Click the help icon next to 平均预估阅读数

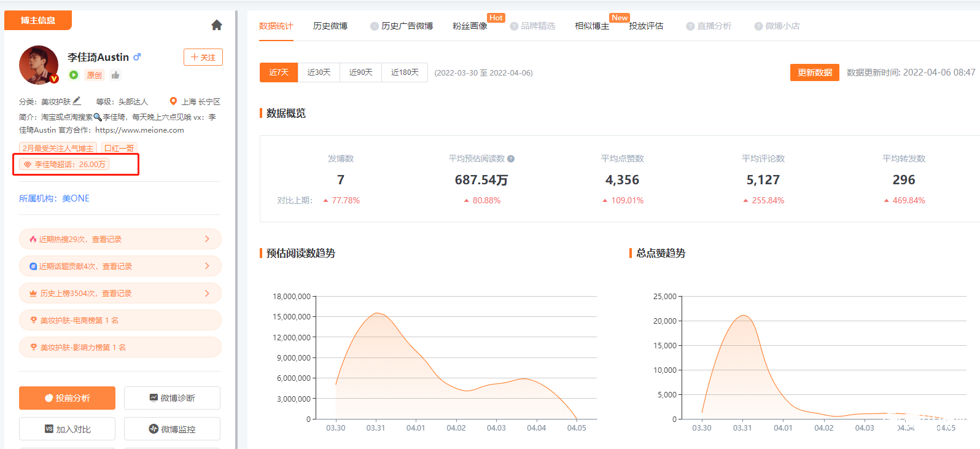(511, 158)
